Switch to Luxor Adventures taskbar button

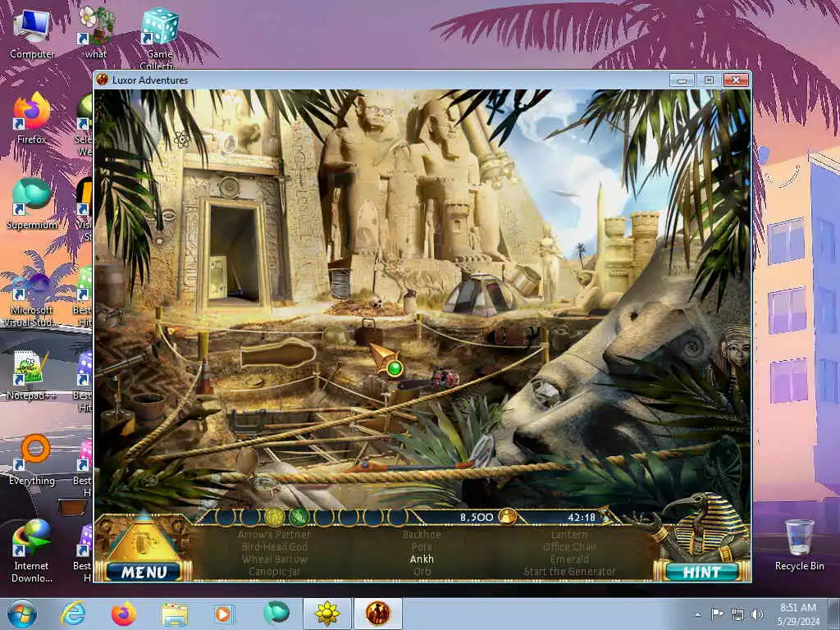coord(377,614)
